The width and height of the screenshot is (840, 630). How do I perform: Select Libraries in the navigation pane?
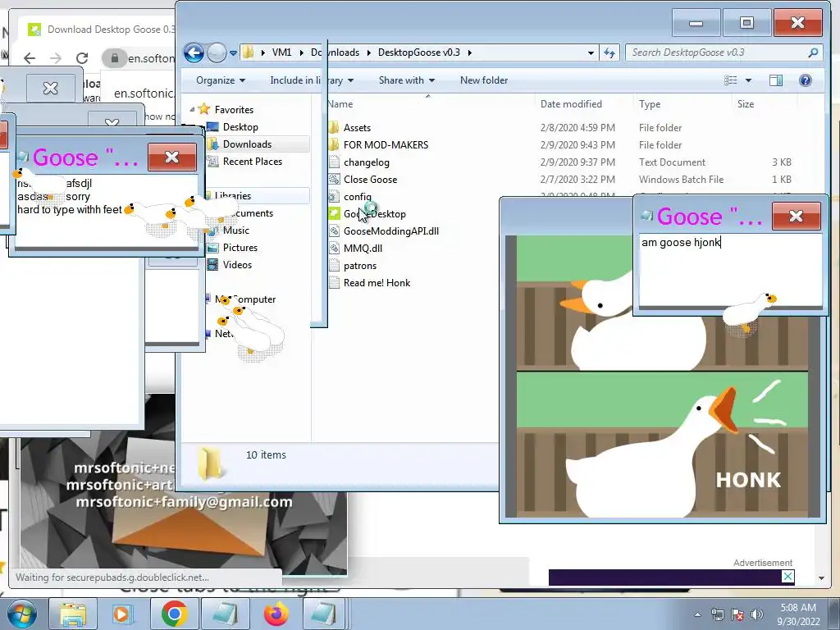click(x=232, y=196)
